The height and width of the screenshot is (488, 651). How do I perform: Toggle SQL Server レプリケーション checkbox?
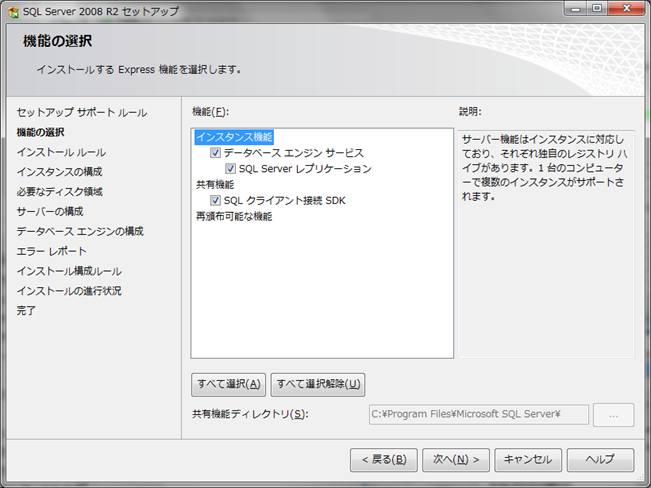tap(230, 169)
